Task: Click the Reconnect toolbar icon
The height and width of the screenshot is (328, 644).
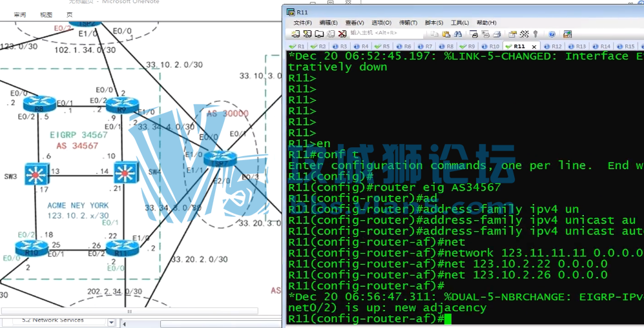Action: click(x=331, y=34)
